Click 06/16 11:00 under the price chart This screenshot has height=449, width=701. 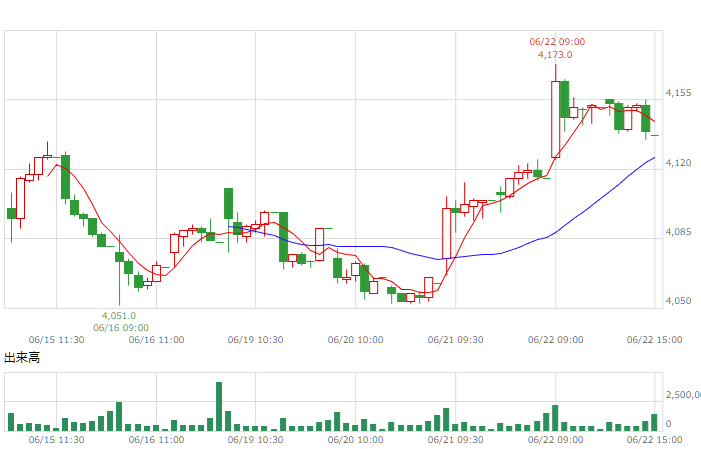pos(156,340)
